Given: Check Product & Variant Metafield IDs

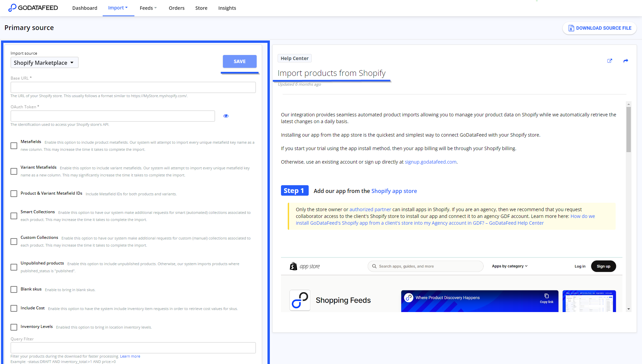Looking at the screenshot, I should pyautogui.click(x=14, y=194).
